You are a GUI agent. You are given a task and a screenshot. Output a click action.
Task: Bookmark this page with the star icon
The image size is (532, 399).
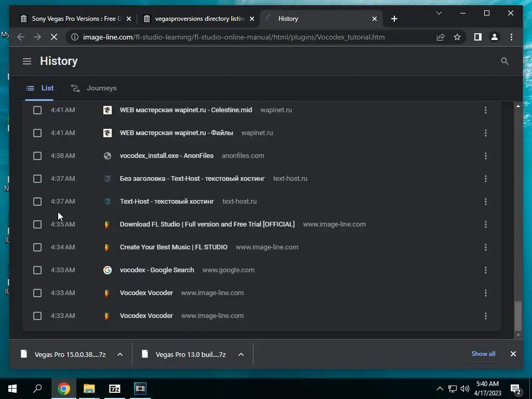coord(457,37)
